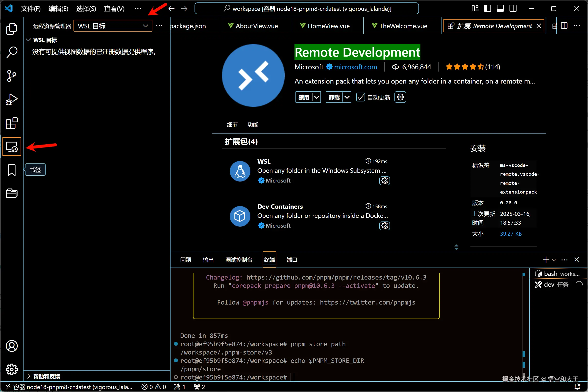Click the workspace command center search box
The width and height of the screenshot is (588, 392).
click(306, 9)
